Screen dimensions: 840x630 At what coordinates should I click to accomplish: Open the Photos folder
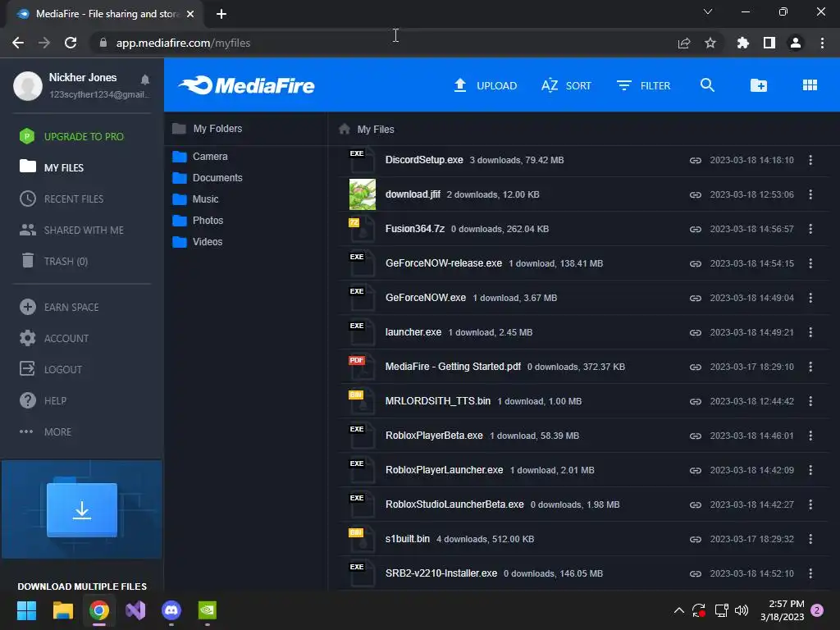[198, 221]
